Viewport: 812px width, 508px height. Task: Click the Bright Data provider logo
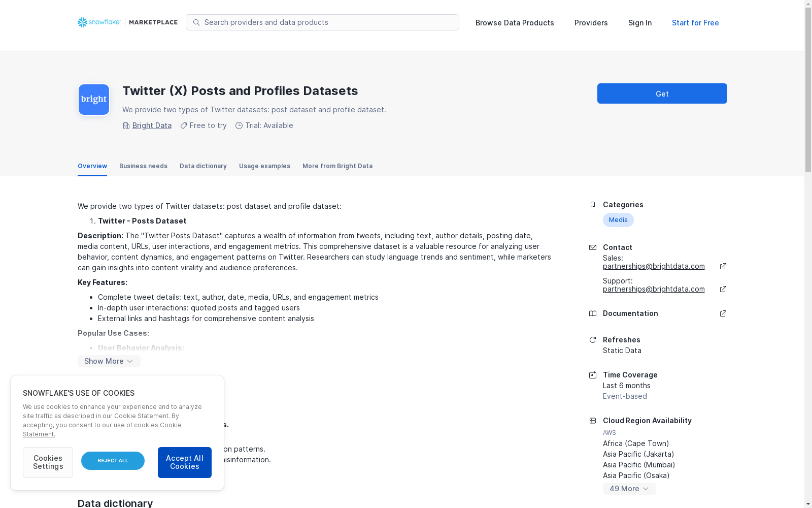click(94, 100)
